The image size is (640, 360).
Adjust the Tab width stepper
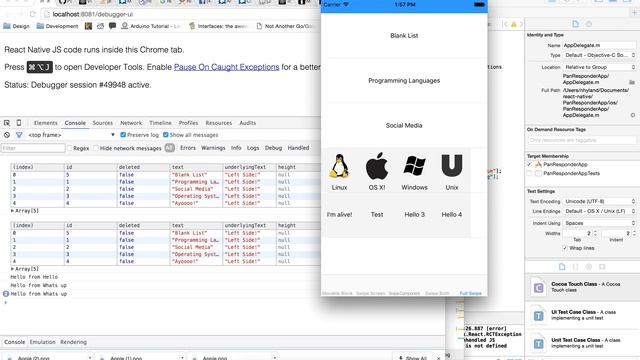tap(595, 233)
